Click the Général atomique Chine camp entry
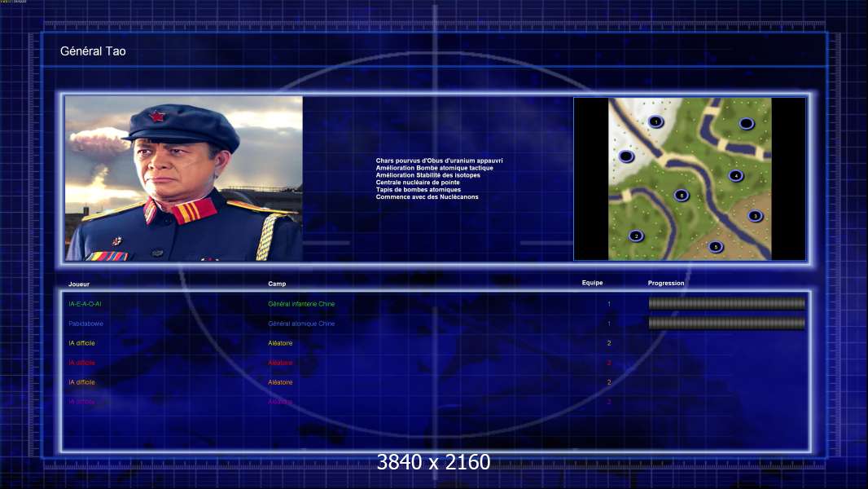Viewport: 868px width, 489px height. 301,324
